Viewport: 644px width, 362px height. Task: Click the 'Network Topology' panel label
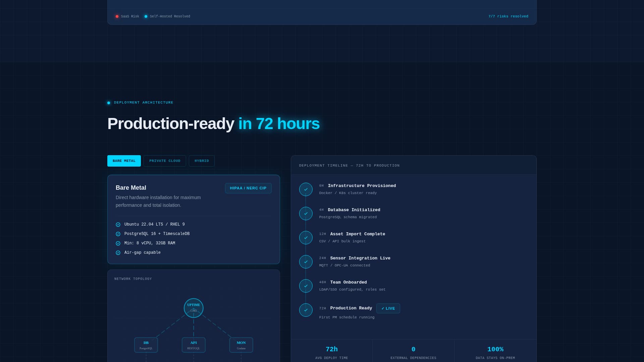[x=133, y=279]
